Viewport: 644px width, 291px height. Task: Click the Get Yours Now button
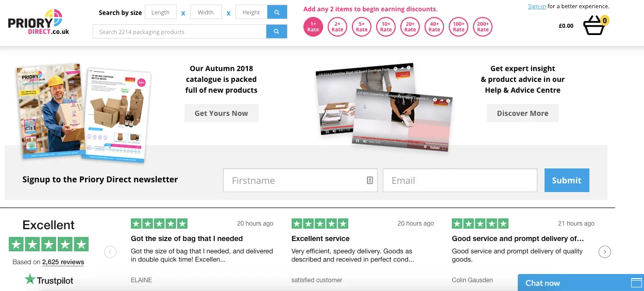click(222, 113)
